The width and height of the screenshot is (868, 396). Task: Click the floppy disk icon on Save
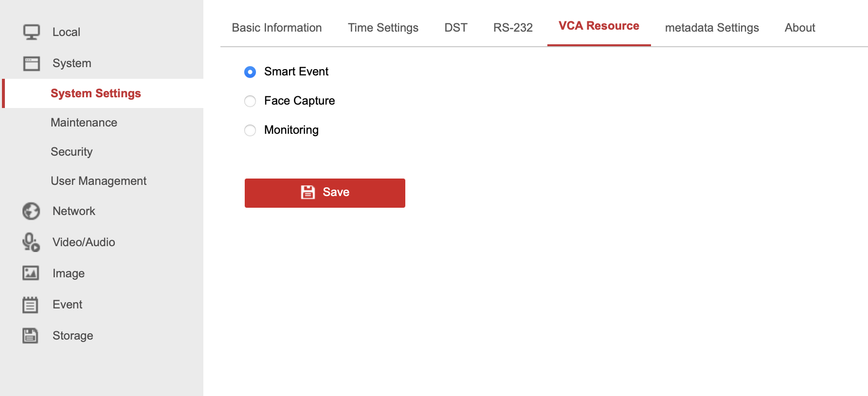tap(307, 192)
